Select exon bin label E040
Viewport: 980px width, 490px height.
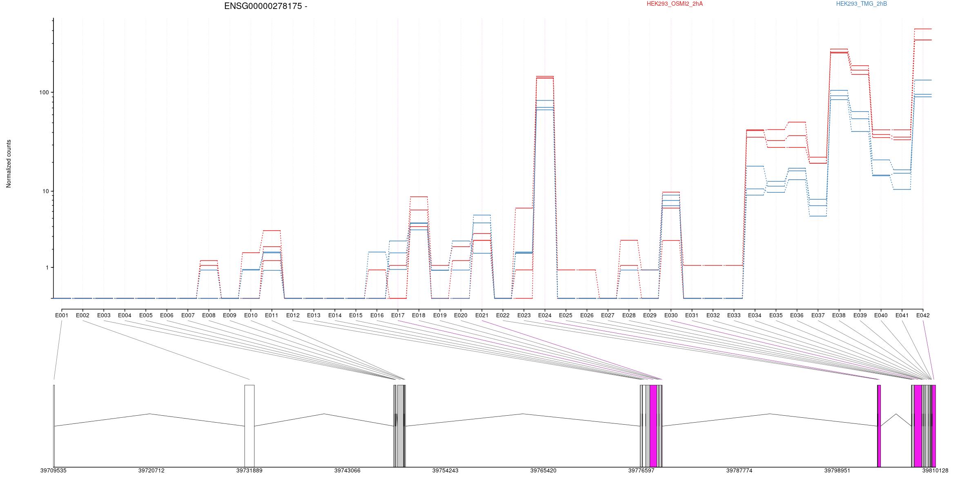click(x=881, y=315)
